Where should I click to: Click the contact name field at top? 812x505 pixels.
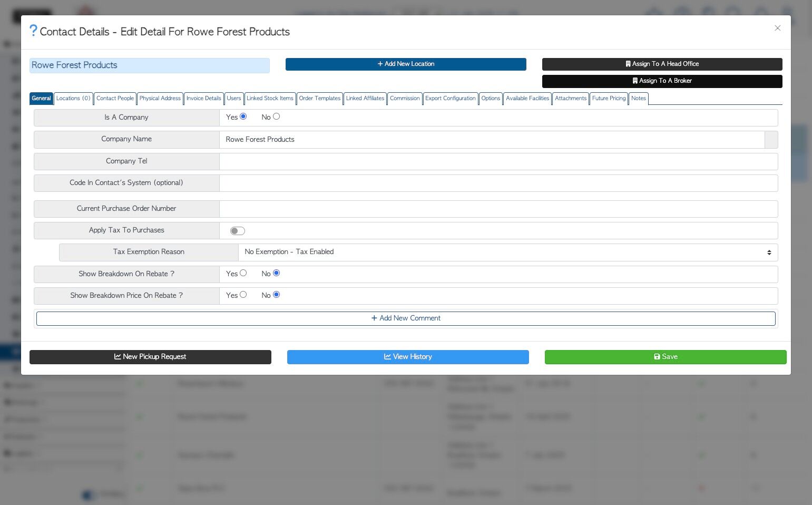pyautogui.click(x=150, y=65)
